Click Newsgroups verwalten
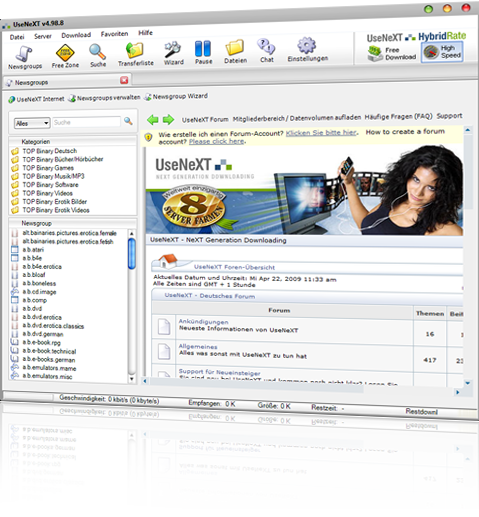Viewport: 479px width, 517px height. [104, 98]
